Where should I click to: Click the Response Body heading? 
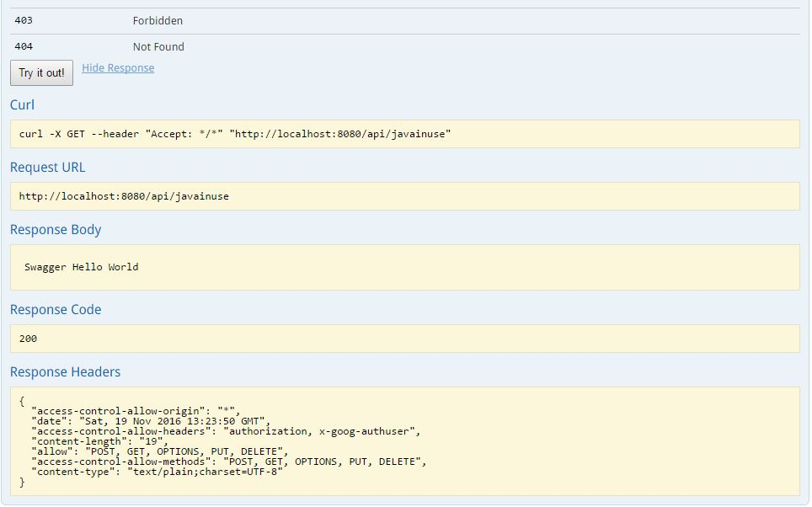[x=56, y=230]
